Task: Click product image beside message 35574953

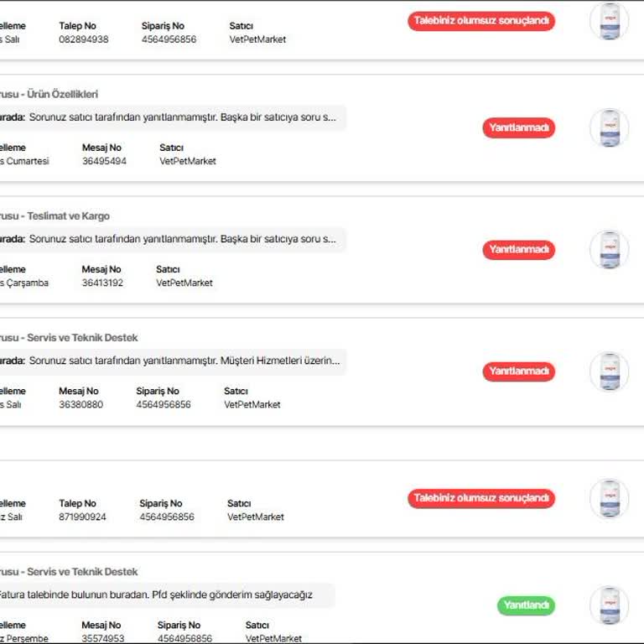Action: click(x=609, y=605)
